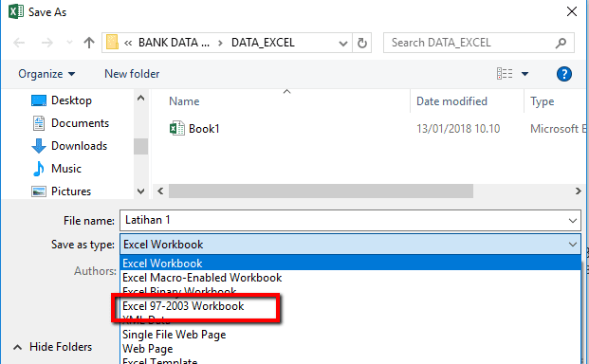Viewport: 589px width, 364px height.
Task: Open the recent locations dropdown arrow
Action: coord(69,43)
